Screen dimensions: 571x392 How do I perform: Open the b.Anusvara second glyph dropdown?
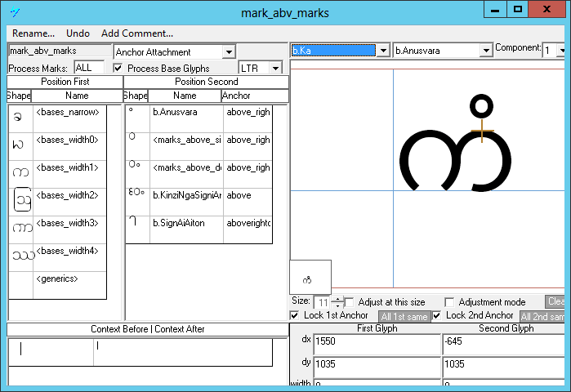click(x=486, y=51)
